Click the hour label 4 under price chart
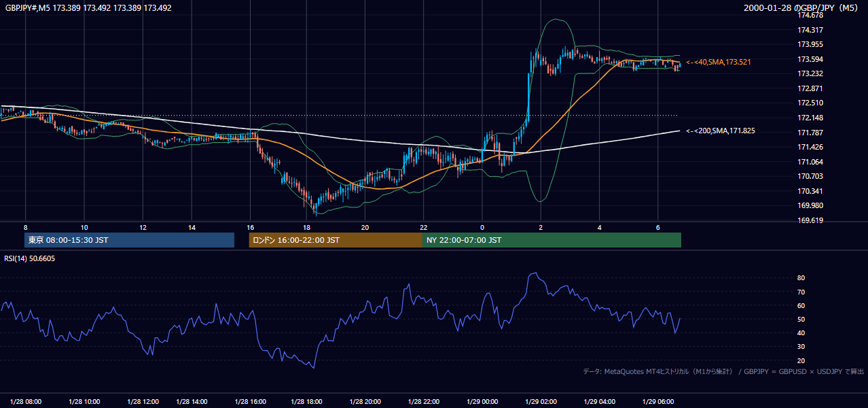This screenshot has height=408, width=868. click(x=600, y=227)
